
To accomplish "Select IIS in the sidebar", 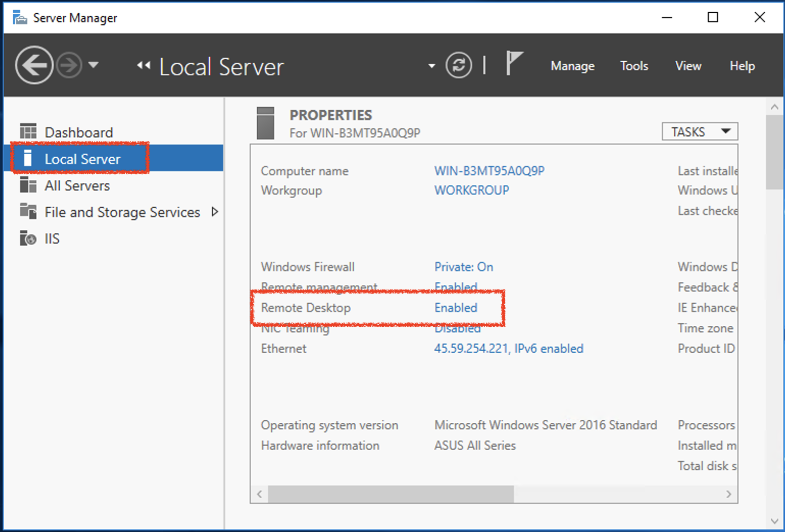I will point(113,238).
